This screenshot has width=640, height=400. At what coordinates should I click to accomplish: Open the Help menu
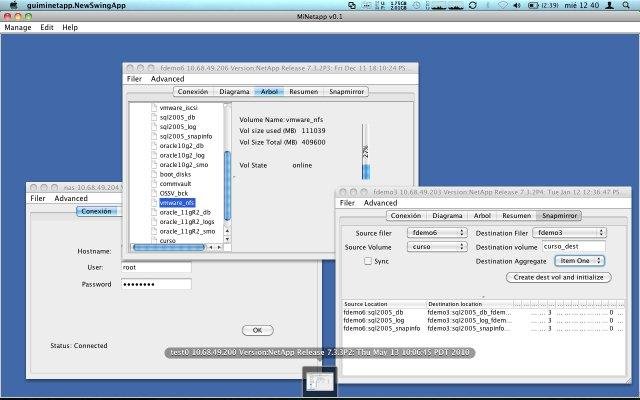click(70, 27)
